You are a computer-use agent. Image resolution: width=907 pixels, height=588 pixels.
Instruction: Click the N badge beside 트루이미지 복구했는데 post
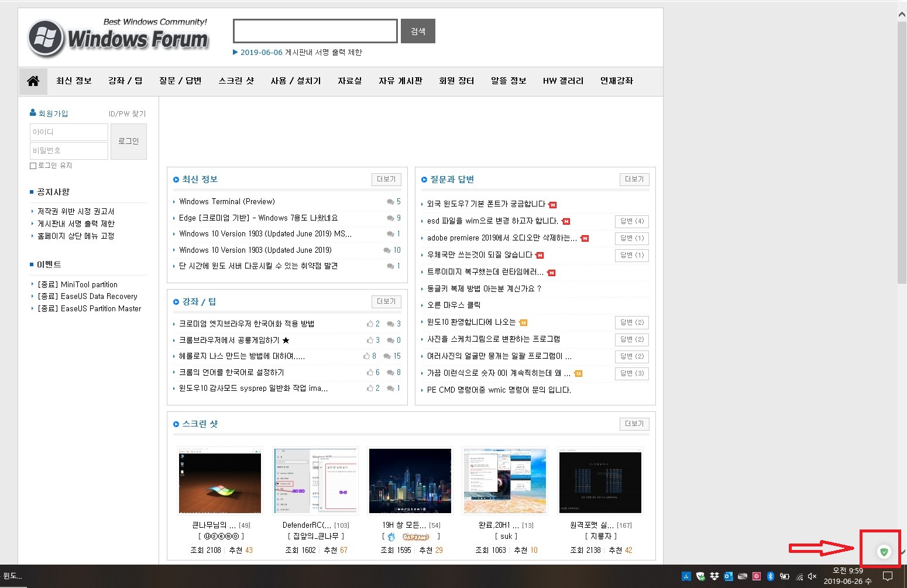(x=551, y=273)
